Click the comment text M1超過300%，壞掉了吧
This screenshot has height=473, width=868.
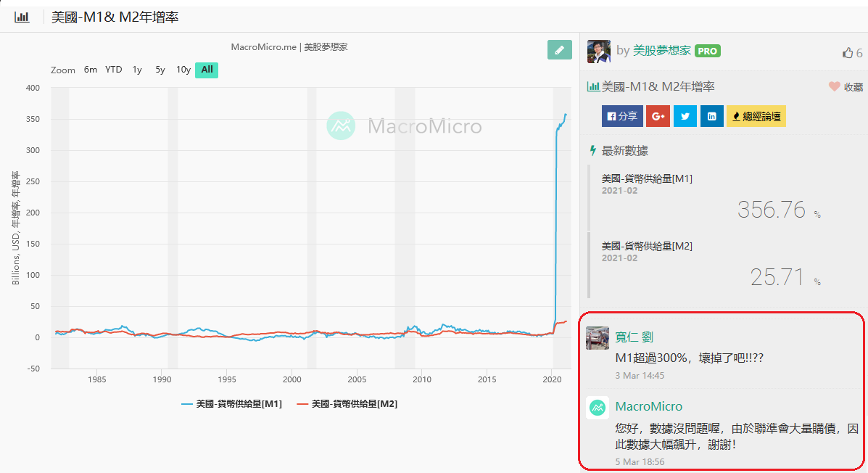[689, 358]
